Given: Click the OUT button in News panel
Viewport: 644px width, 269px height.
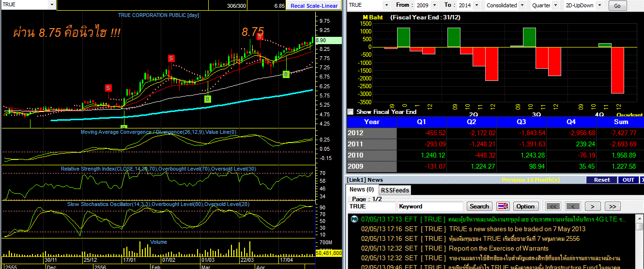Looking at the screenshot, I should 629,180.
